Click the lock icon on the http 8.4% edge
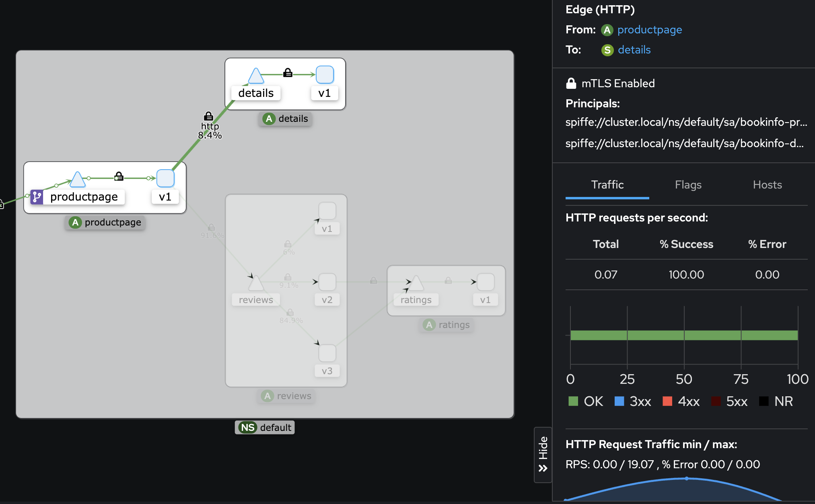The height and width of the screenshot is (504, 815). [x=208, y=116]
